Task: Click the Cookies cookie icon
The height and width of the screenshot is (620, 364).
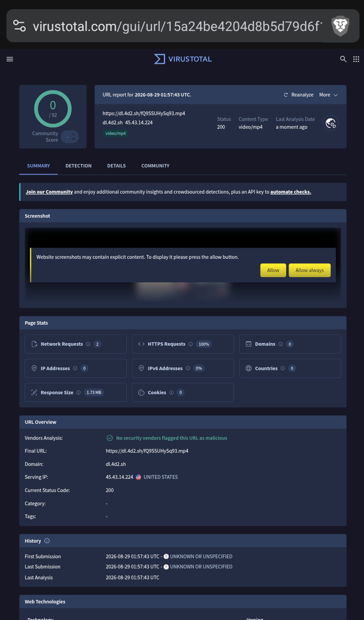Action: coord(141,393)
